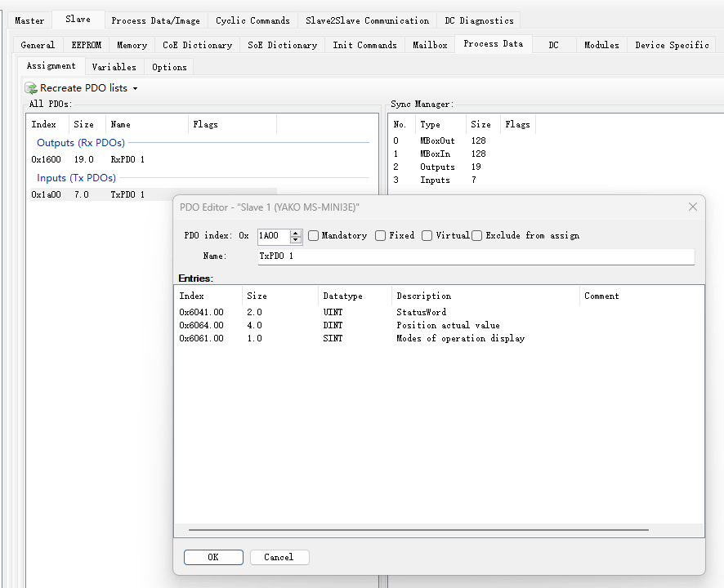
Task: Open the DC Diagnostics tab
Action: pos(479,20)
